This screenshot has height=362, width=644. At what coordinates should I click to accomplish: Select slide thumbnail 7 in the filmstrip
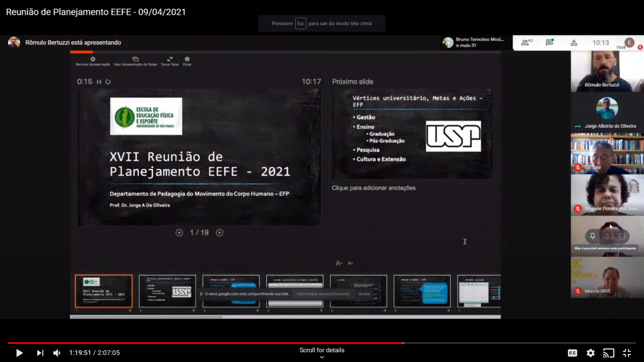(479, 291)
